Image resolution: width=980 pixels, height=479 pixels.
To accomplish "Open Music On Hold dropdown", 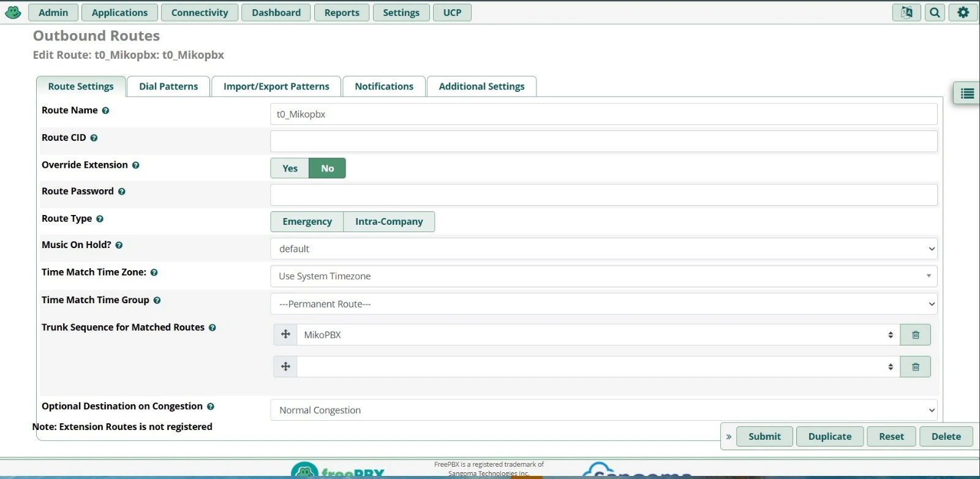I will tap(604, 249).
